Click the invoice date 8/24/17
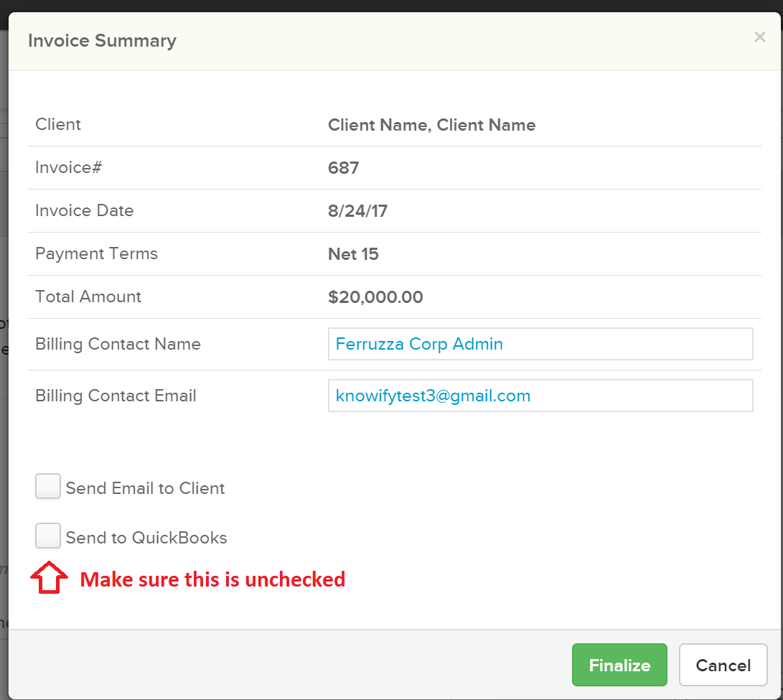The width and height of the screenshot is (783, 700). click(357, 211)
